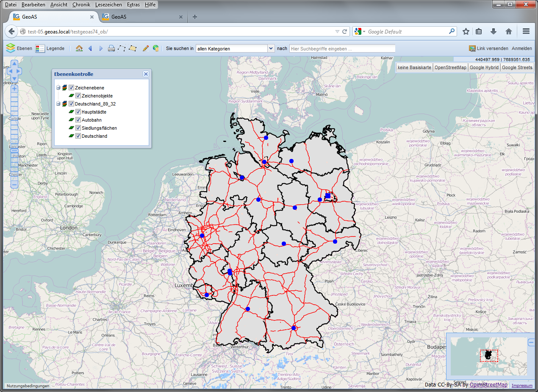Viewport: 538px width, 392px height.
Task: Open the Ebenen layers panel
Action: (x=19, y=48)
